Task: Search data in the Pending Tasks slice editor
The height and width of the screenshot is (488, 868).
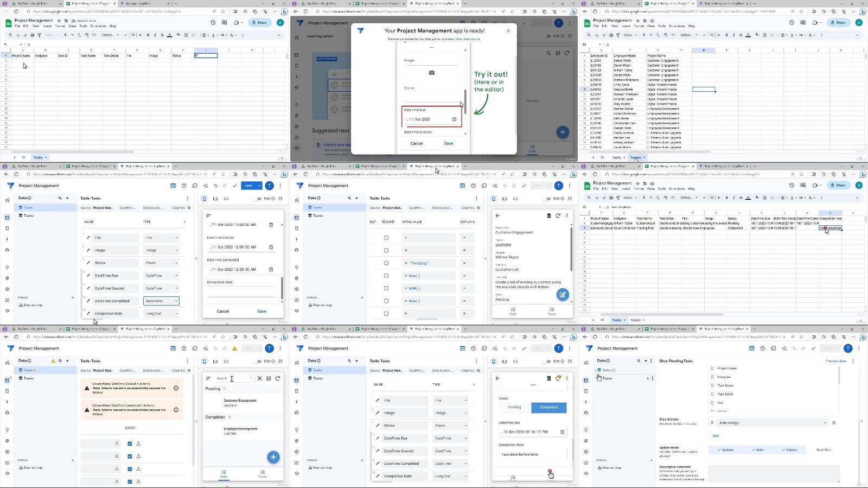Action: tap(639, 361)
